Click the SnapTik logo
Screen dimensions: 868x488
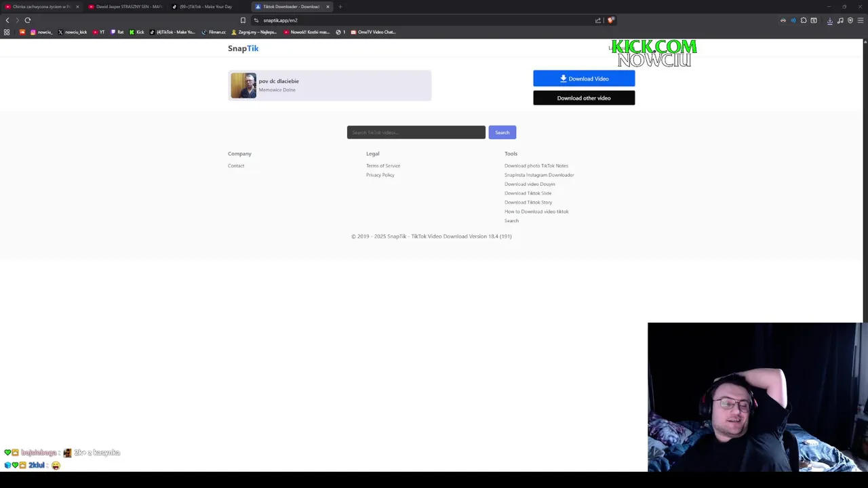(x=243, y=48)
